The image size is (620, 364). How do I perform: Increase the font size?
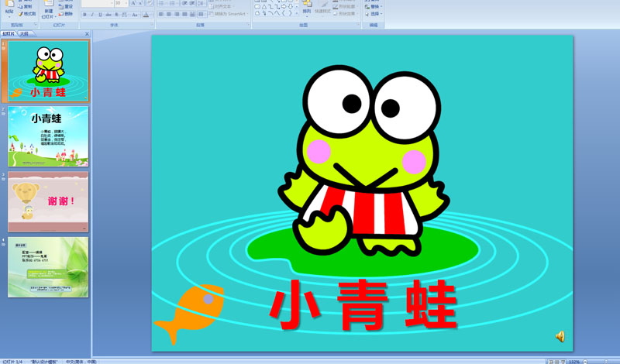[x=133, y=3]
